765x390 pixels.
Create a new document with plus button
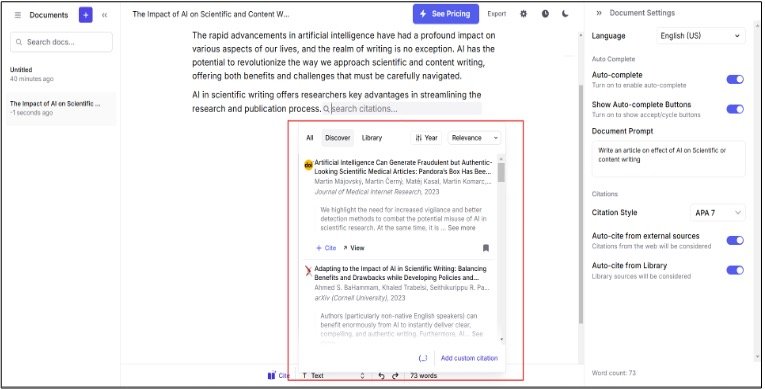(85, 15)
